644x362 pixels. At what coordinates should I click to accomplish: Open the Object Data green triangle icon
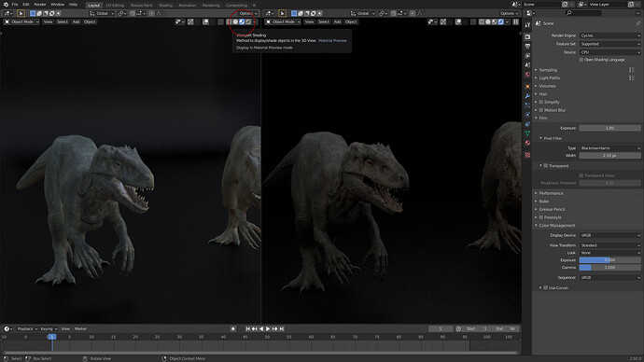(x=527, y=133)
